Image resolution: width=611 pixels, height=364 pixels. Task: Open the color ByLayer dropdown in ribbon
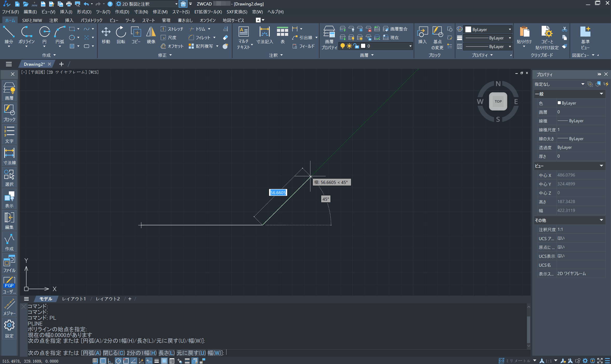pyautogui.click(x=488, y=29)
